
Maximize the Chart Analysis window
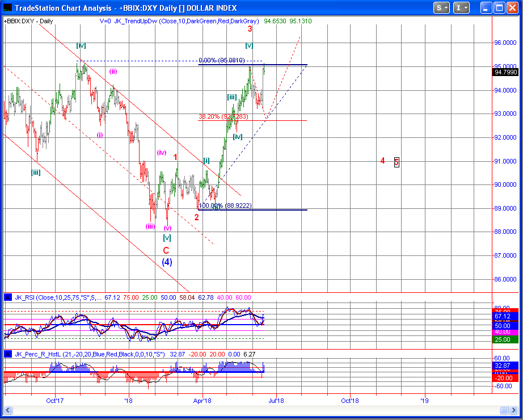pos(499,8)
